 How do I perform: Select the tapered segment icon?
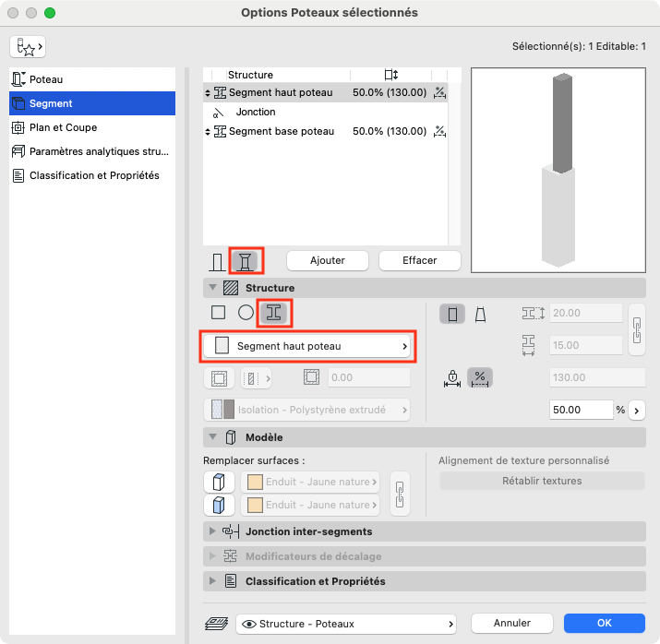click(480, 315)
